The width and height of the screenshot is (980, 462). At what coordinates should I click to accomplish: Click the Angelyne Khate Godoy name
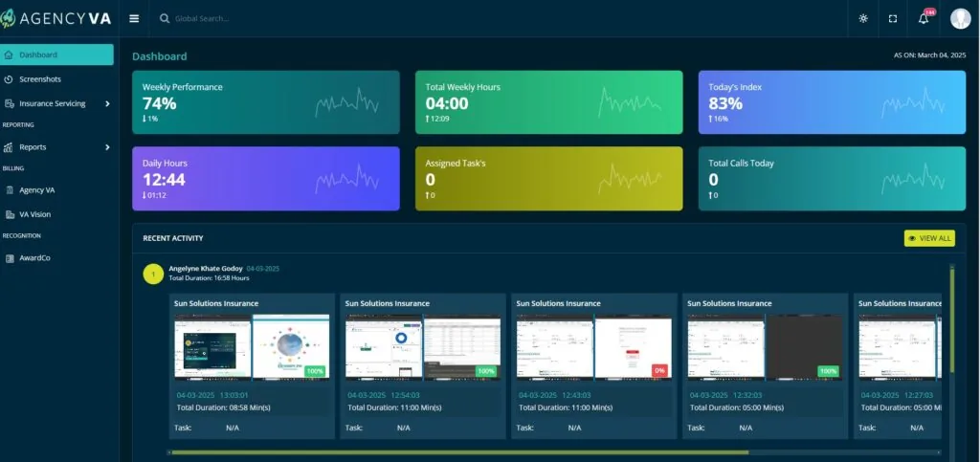pyautogui.click(x=206, y=269)
